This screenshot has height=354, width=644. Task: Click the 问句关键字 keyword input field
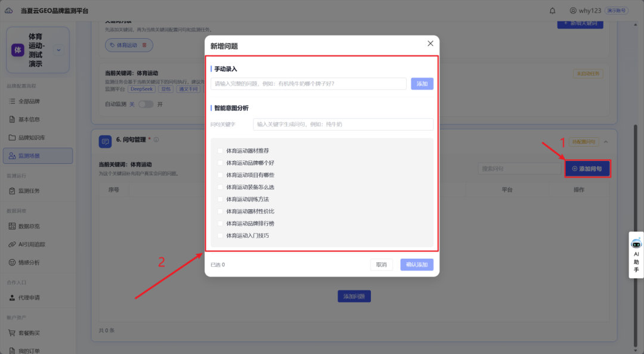click(343, 125)
